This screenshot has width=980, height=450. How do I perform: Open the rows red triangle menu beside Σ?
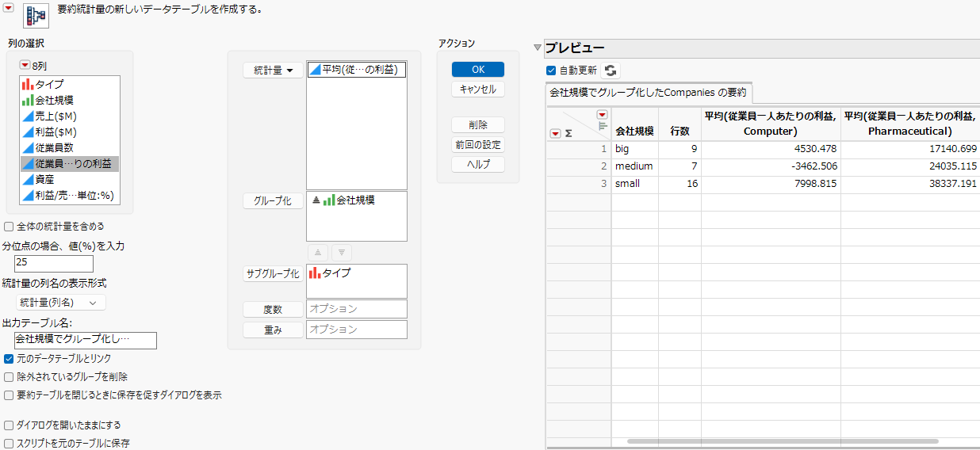coord(554,134)
